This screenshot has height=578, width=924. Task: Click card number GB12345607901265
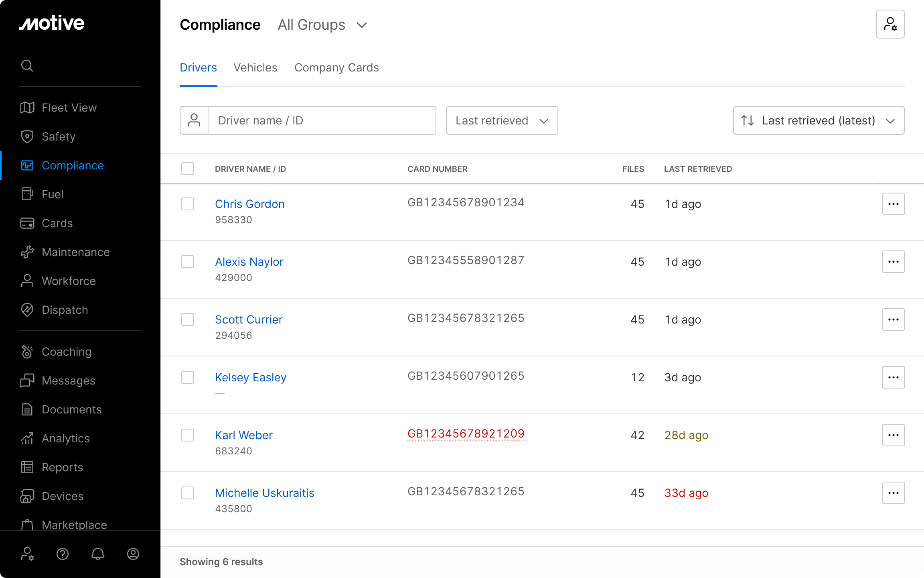(466, 376)
